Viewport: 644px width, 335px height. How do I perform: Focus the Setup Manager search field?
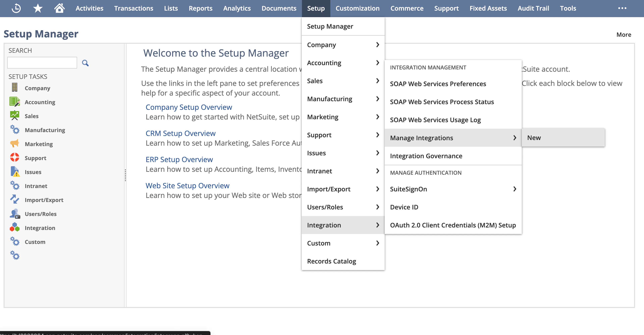(42, 63)
